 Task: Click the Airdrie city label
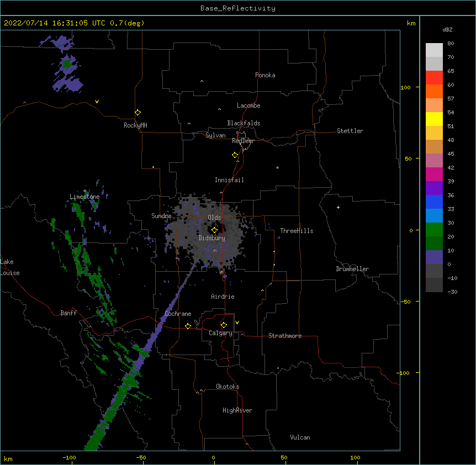click(x=223, y=297)
